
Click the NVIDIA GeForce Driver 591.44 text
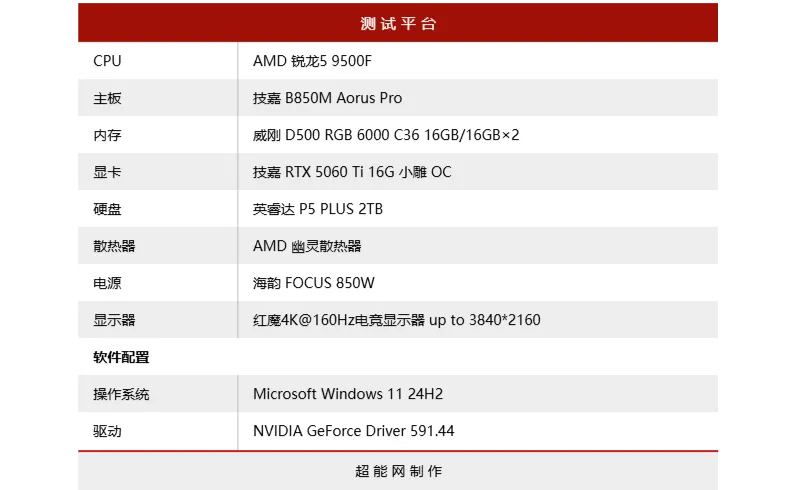[x=353, y=431]
